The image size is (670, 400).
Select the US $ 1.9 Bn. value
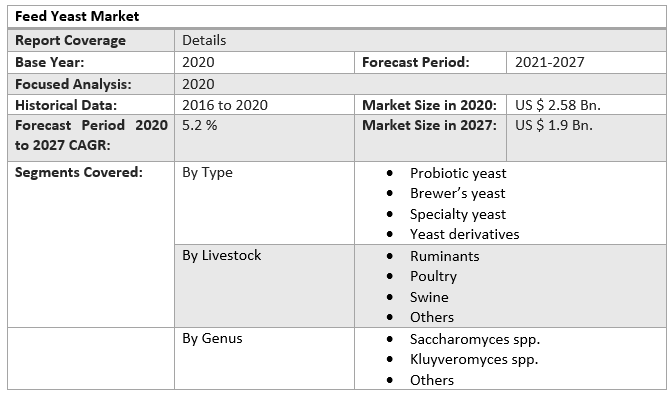(x=554, y=126)
